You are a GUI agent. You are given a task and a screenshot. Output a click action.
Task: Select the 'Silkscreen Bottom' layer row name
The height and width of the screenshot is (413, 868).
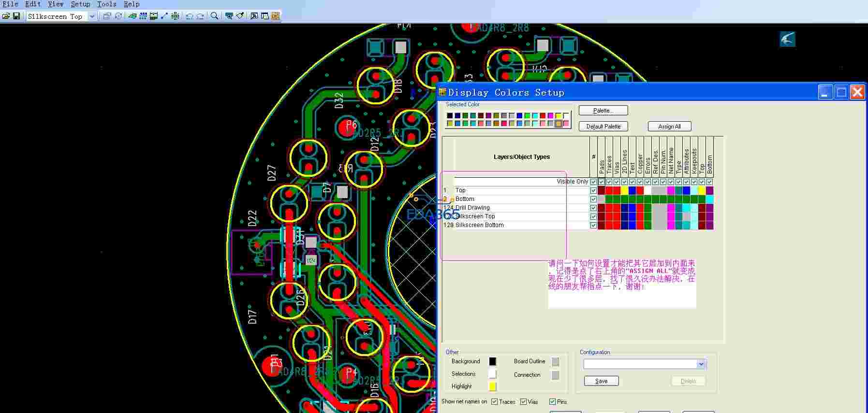pos(479,225)
